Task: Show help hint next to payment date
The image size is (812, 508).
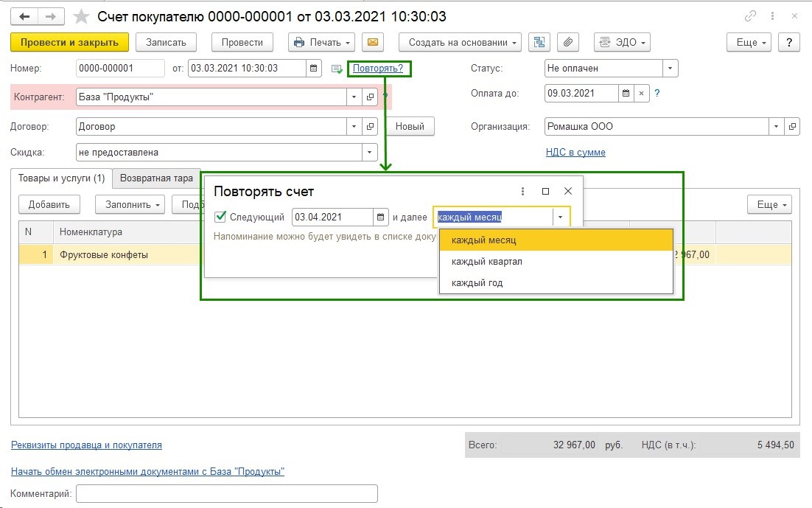Action: (657, 94)
